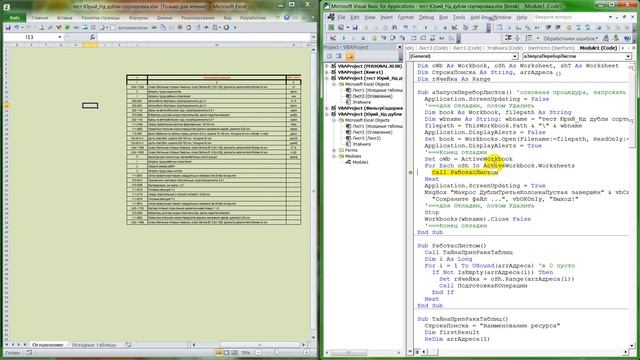The height and width of the screenshot is (360, 640).
Task: Close the Project - VBAProject panel
Action: coord(400,47)
